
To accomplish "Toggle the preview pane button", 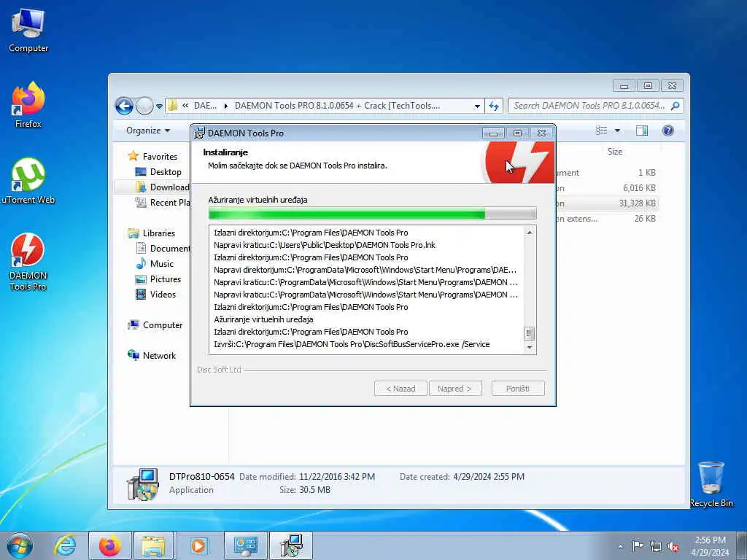I will [642, 131].
